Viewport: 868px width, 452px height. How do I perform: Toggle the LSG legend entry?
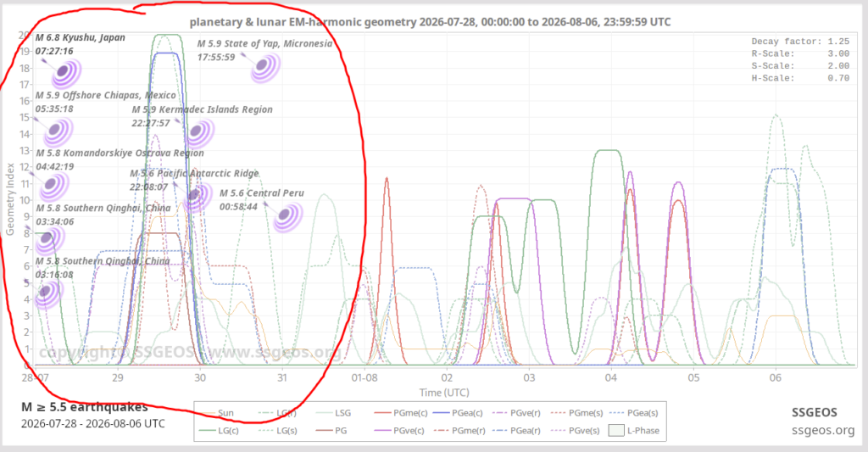point(333,413)
